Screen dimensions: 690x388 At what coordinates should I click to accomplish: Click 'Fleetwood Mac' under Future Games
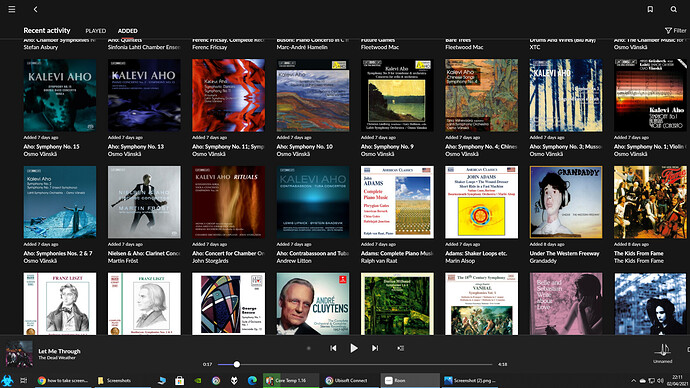[x=380, y=47]
